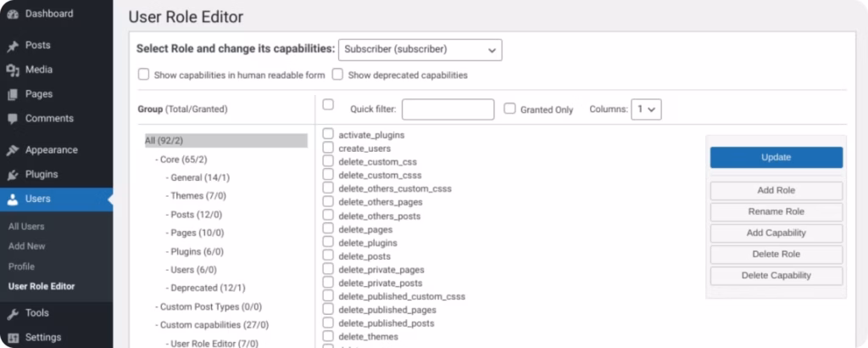
Task: Check the activate_plugins capability
Action: click(328, 133)
